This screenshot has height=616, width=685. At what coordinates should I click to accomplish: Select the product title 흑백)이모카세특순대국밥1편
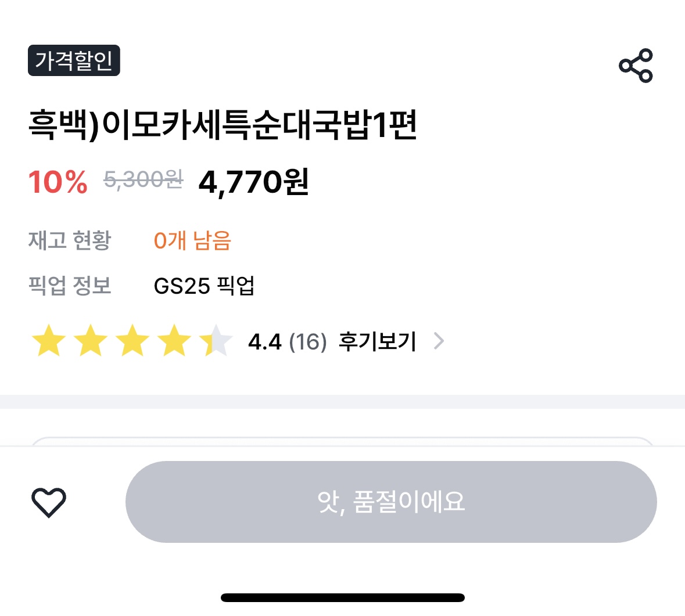(x=223, y=125)
